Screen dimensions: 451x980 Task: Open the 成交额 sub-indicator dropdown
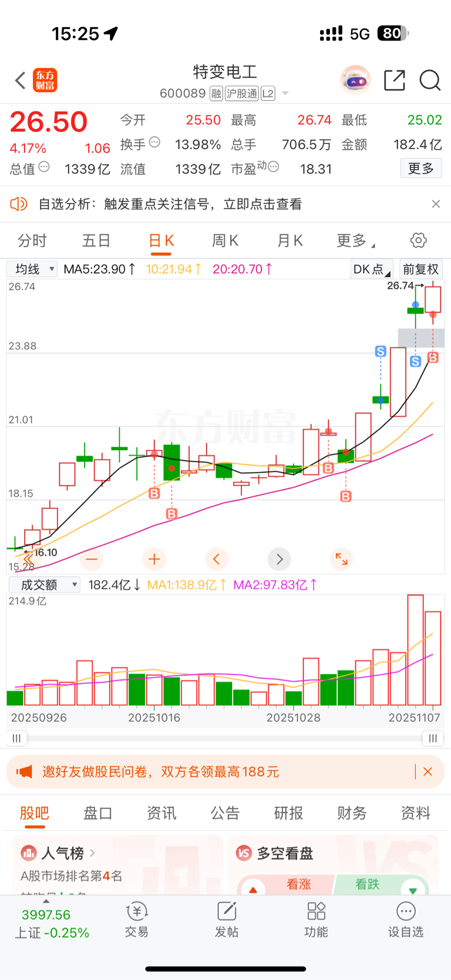(x=44, y=585)
